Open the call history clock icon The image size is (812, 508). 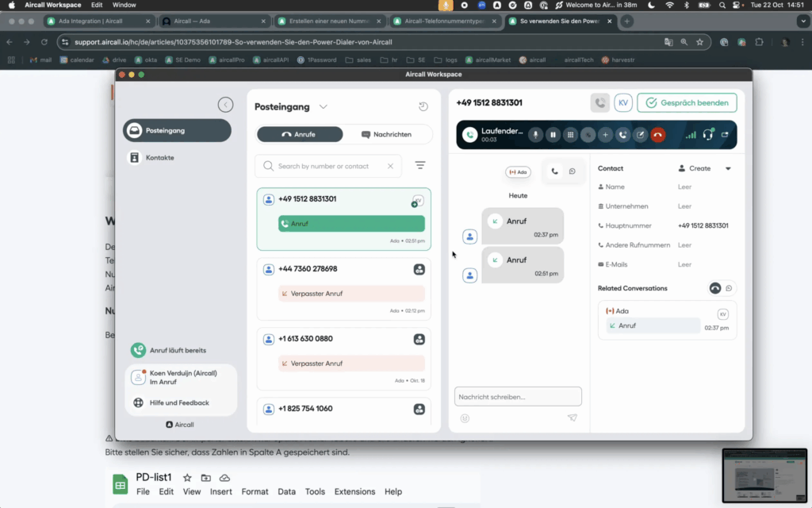pyautogui.click(x=423, y=107)
